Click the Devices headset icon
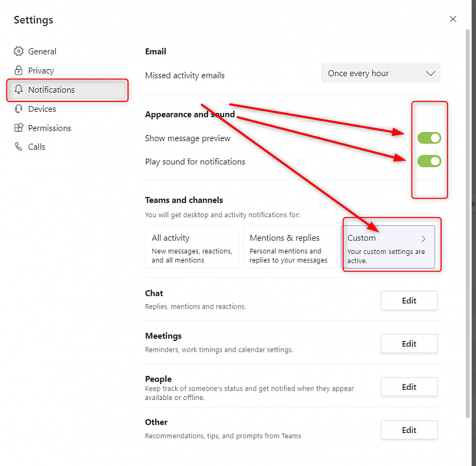 tap(18, 109)
